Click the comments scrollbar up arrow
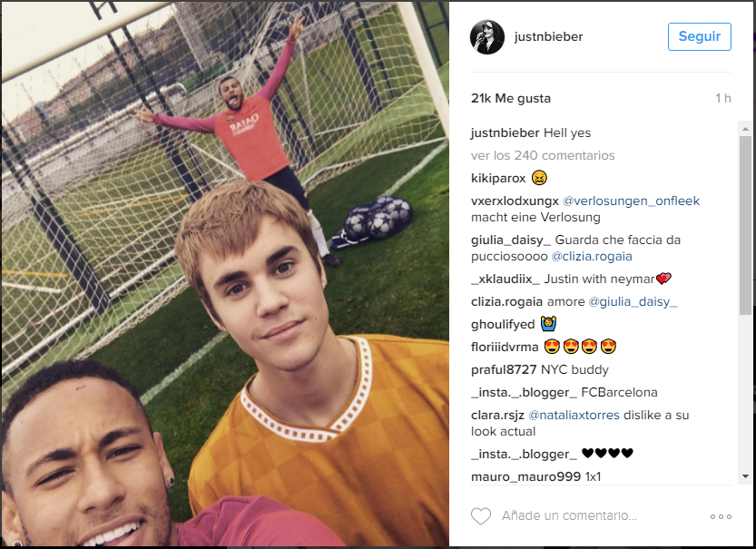This screenshot has height=549, width=756. 745,129
